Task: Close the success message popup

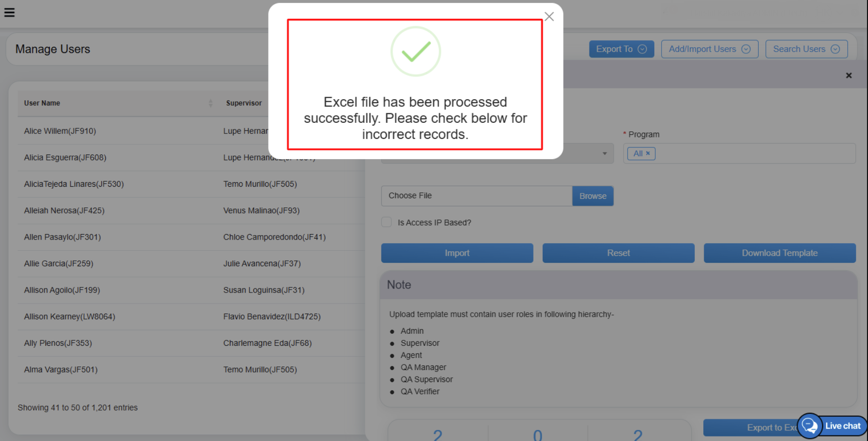Action: [549, 17]
